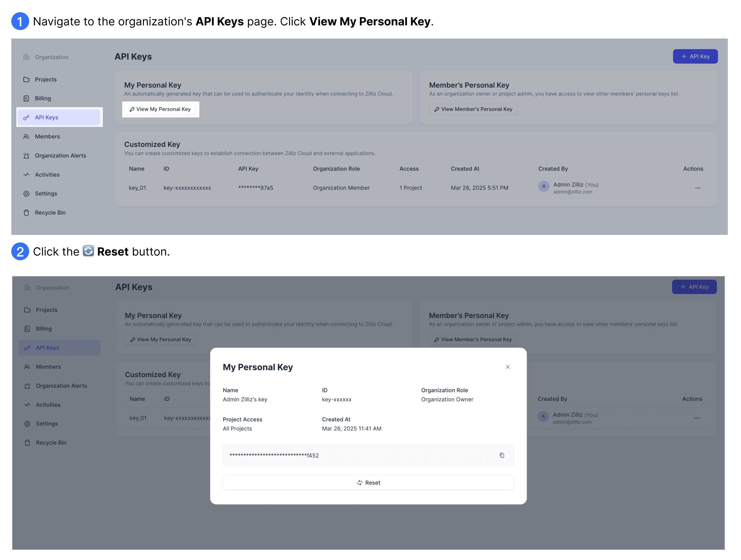
Task: Select the API Keys key icon in sidebar
Action: pyautogui.click(x=27, y=117)
